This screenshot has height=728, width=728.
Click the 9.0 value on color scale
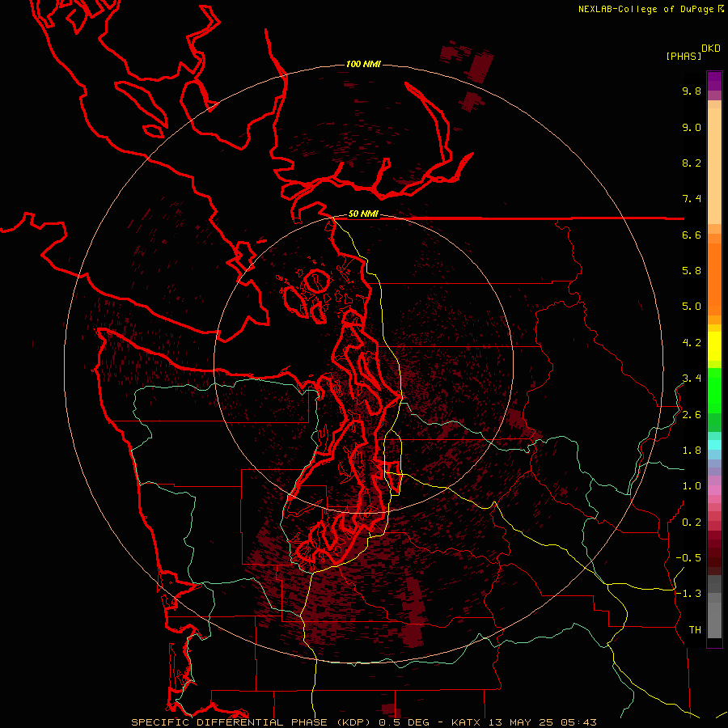[692, 127]
